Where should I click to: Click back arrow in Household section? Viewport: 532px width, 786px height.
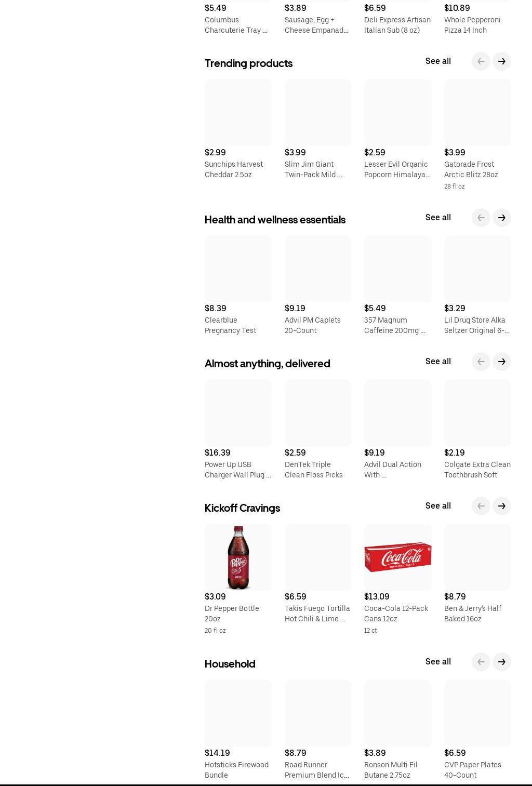[481, 662]
